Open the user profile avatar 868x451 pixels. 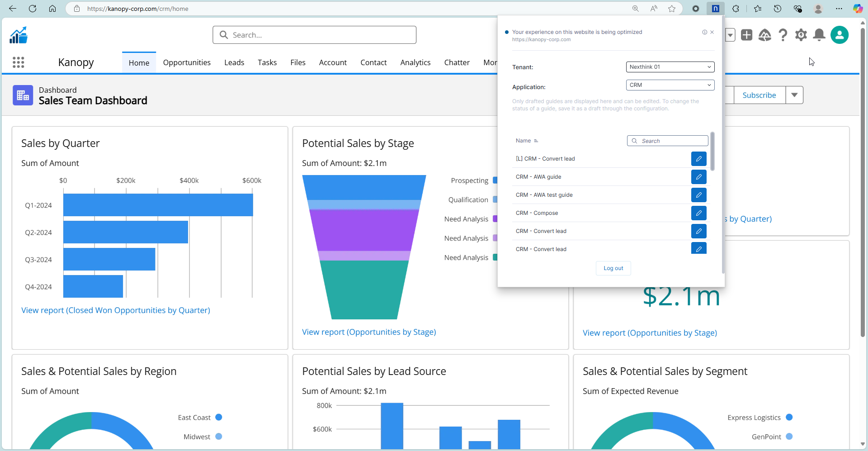tap(840, 35)
